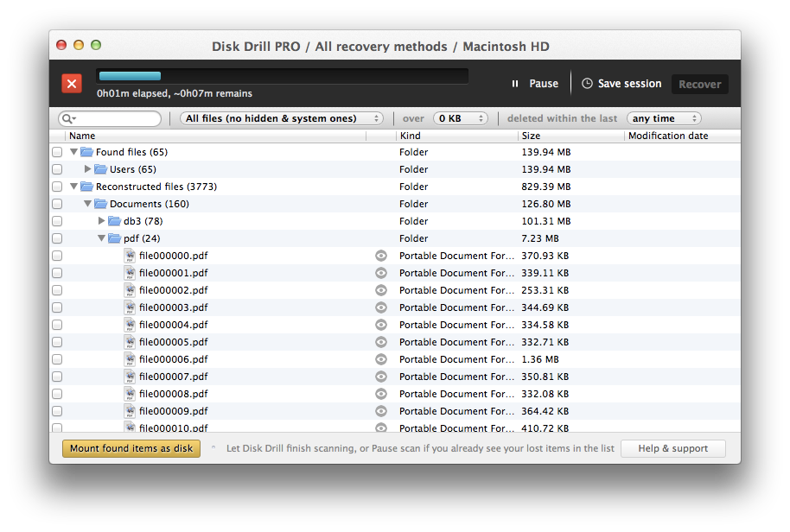Screen dimensions: 790x532
Task: Select the checkbox for Documents folder
Action: 57,204
